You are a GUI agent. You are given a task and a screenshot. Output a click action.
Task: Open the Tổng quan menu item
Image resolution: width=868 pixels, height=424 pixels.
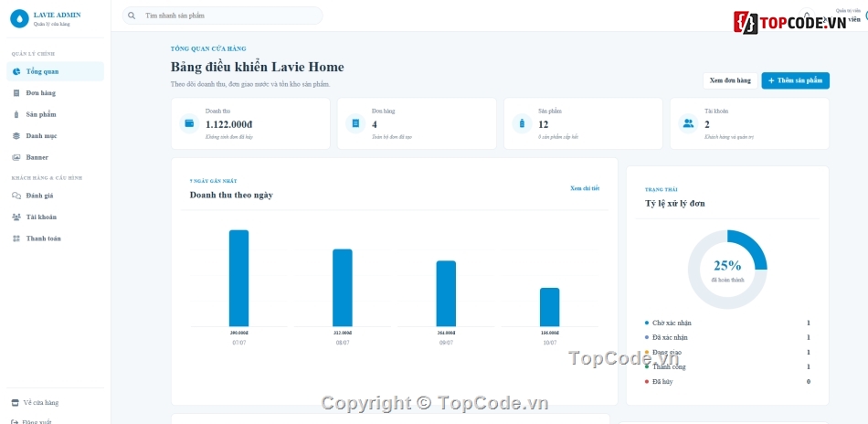coord(56,71)
